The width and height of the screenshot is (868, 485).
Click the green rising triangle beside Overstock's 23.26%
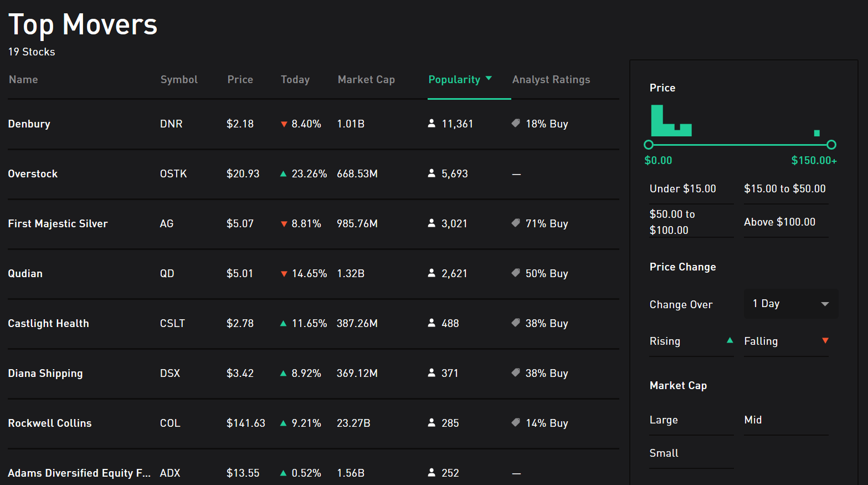tap(284, 173)
